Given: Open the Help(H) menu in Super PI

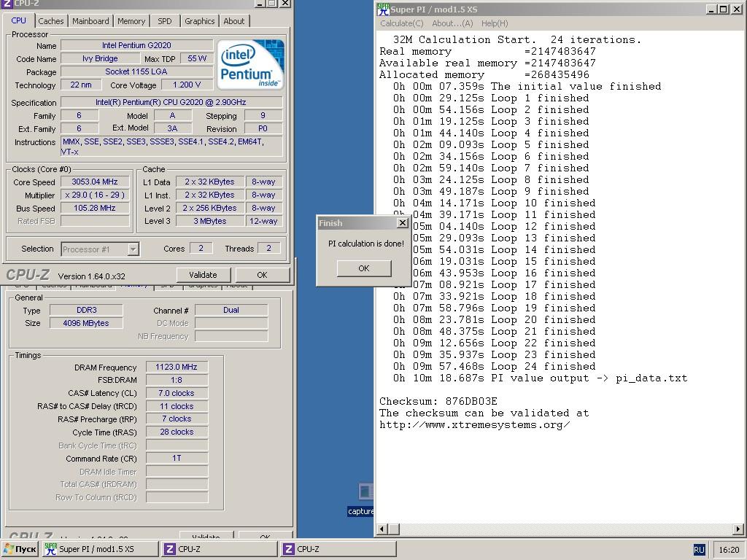Looking at the screenshot, I should point(495,23).
